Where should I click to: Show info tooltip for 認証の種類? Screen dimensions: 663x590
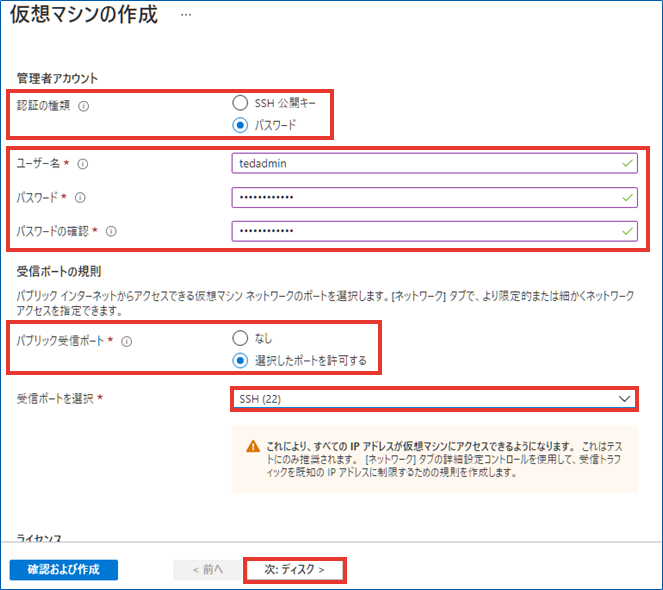pyautogui.click(x=84, y=106)
